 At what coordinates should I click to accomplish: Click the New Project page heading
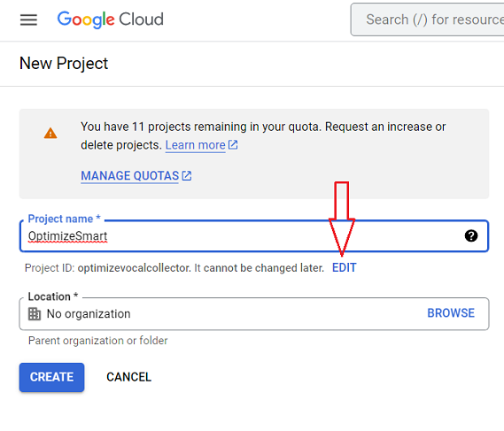click(64, 63)
